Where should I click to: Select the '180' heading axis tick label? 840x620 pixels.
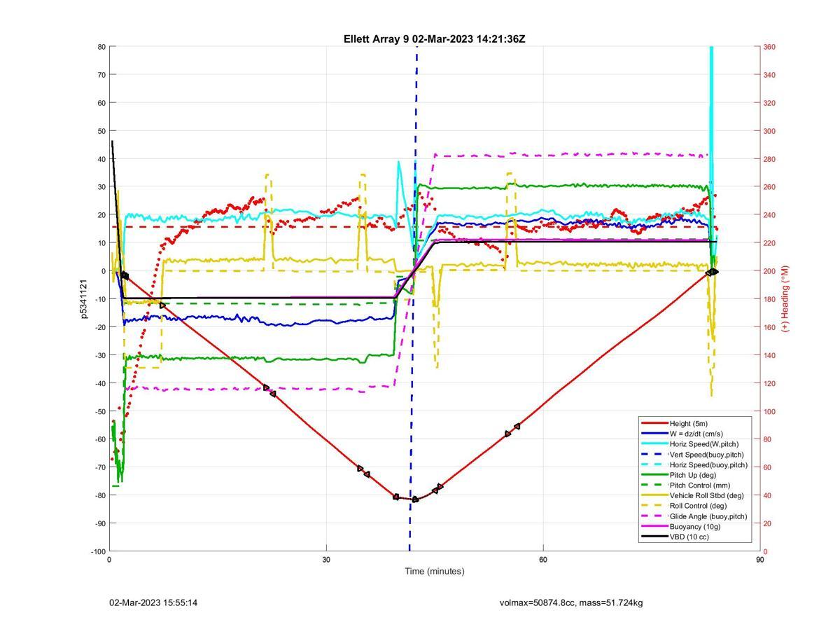coord(769,299)
